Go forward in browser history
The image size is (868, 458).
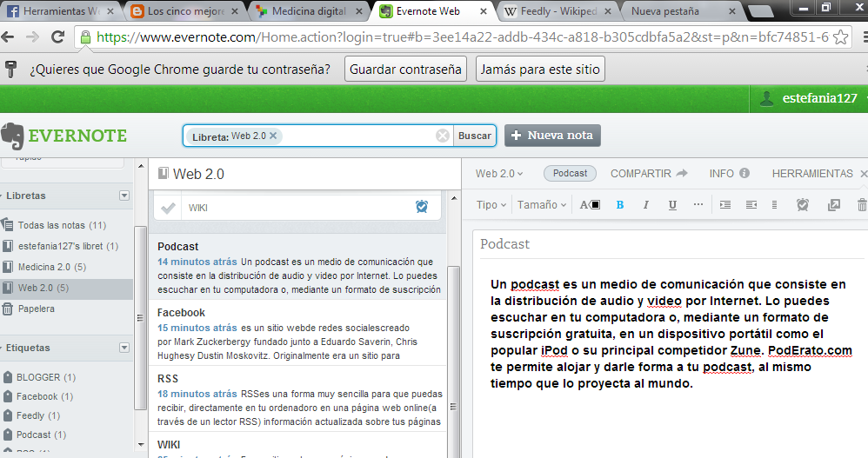(x=33, y=37)
